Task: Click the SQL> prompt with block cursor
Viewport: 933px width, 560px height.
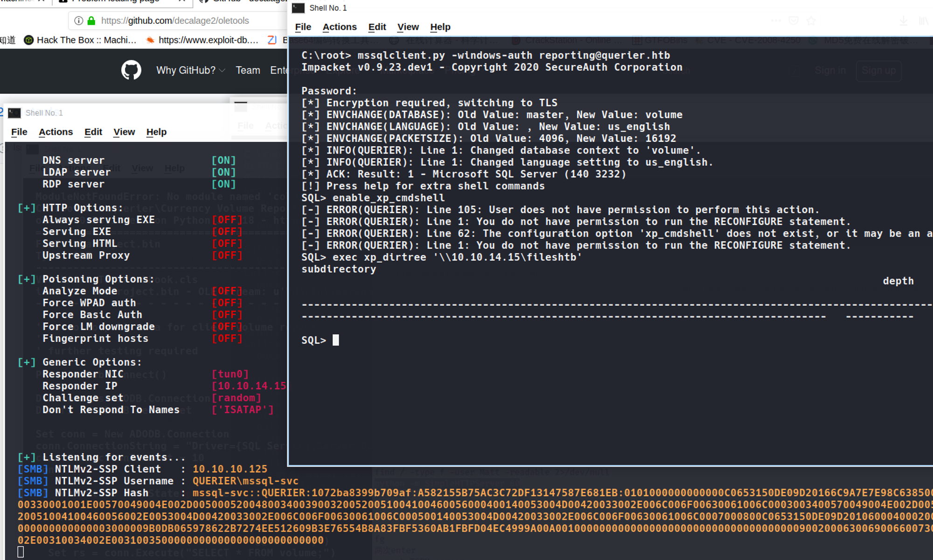Action: click(x=320, y=340)
